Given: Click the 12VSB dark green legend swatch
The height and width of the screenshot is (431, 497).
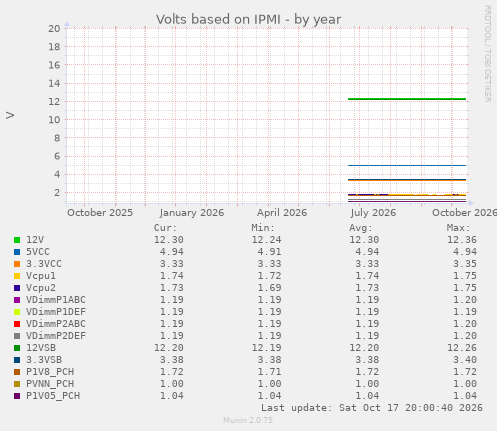Looking at the screenshot, I should click(17, 348).
